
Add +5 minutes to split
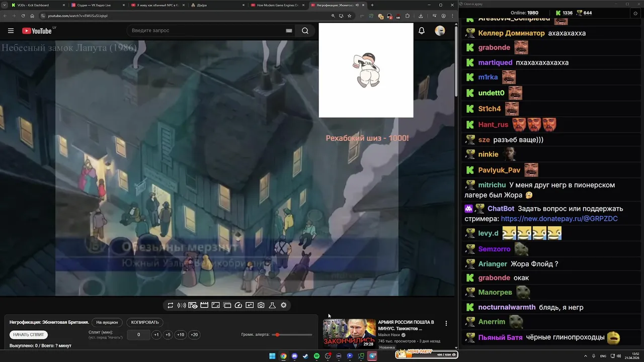[x=168, y=335]
